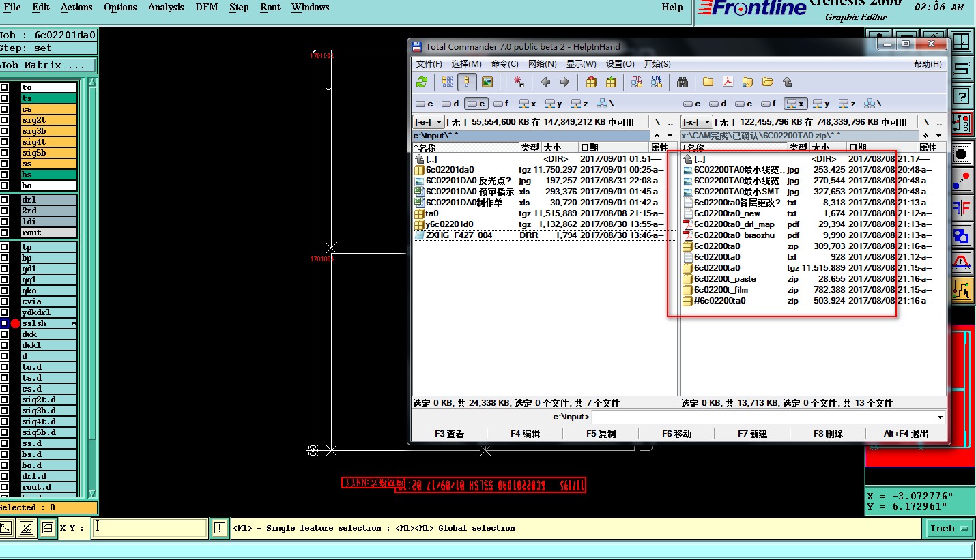Toggle the checkbox for layer 'gko'
This screenshot has width=976, height=560.
4,291
